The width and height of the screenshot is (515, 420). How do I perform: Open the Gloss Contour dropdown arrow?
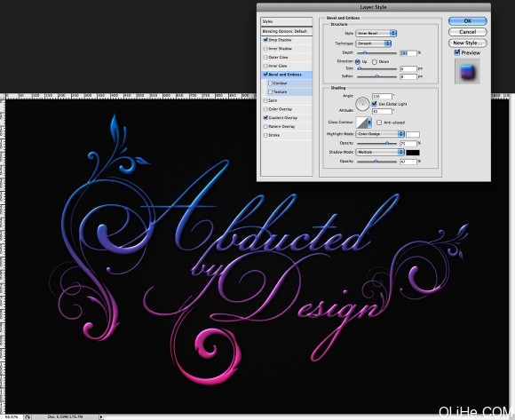click(369, 123)
